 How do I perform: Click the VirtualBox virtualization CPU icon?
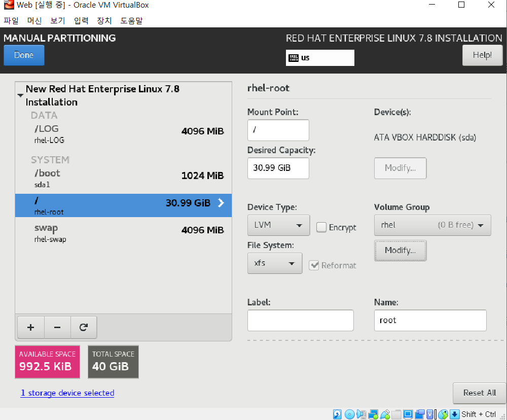pyautogui.click(x=430, y=414)
